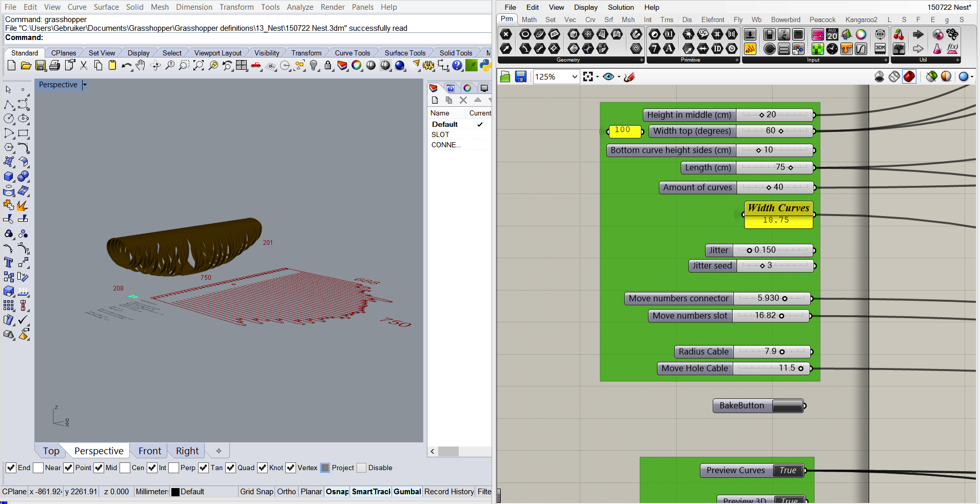Click the red car Shade icon in Rhino
Screen dimensions: 980x504
click(256, 66)
